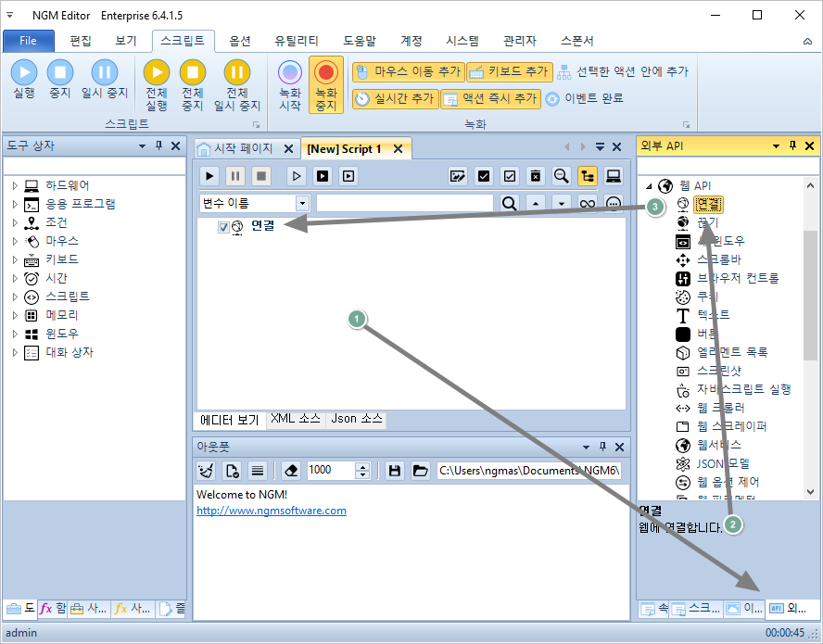Open the 도구 상자 panel options dropdown
The height and width of the screenshot is (644, 823).
click(142, 145)
